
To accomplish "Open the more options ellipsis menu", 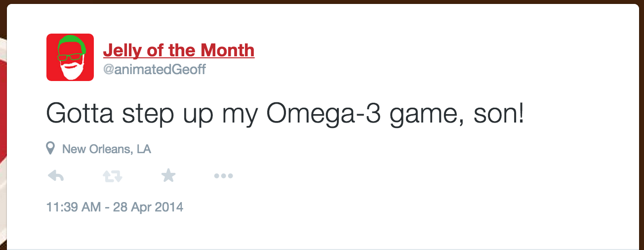I will [223, 176].
